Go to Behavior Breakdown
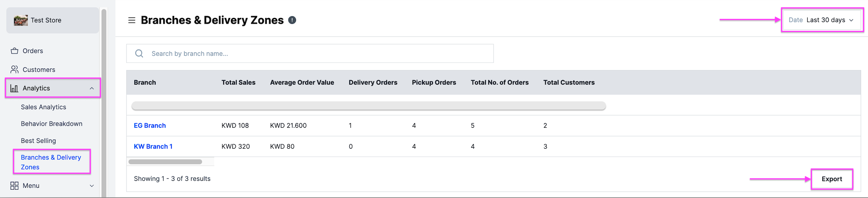This screenshot has height=198, width=868. [52, 124]
